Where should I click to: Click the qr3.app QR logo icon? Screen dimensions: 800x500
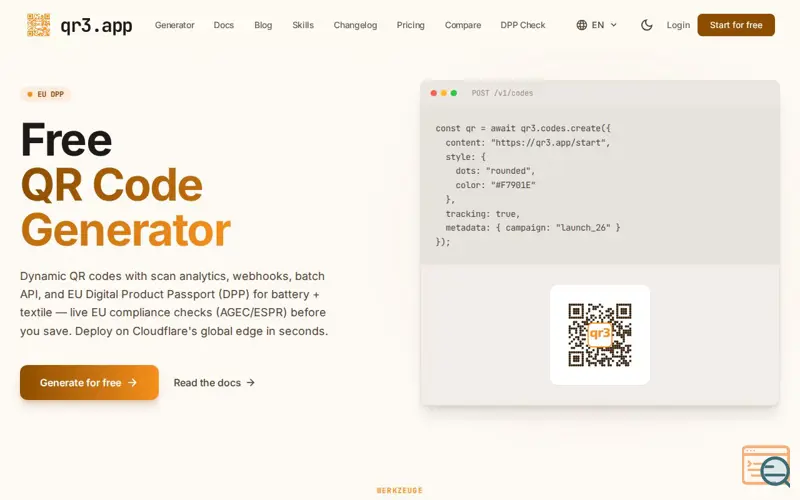click(x=38, y=25)
